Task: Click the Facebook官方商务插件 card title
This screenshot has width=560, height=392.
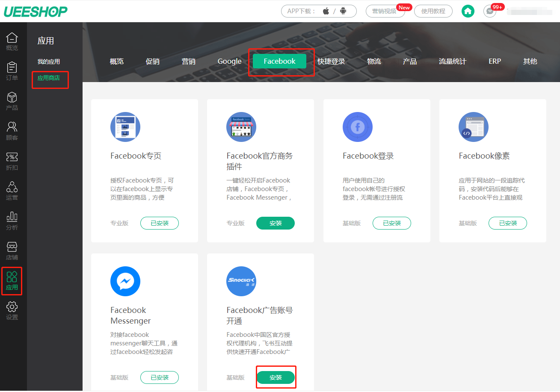Action: (x=260, y=161)
